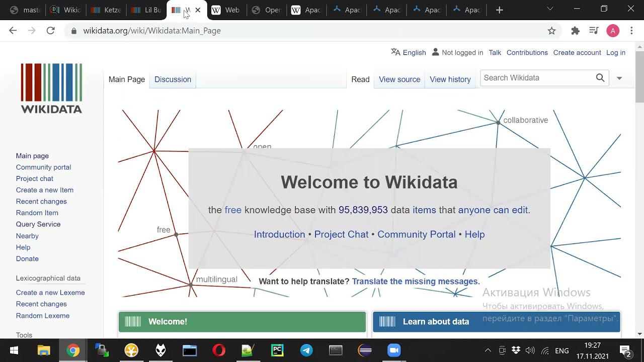This screenshot has height=362, width=644.
Task: Expand the Chrome tab search dropdown
Action: coord(550,9)
